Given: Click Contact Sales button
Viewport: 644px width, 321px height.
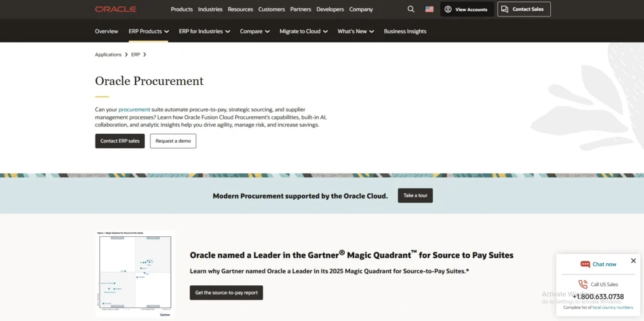Looking at the screenshot, I should [x=524, y=9].
